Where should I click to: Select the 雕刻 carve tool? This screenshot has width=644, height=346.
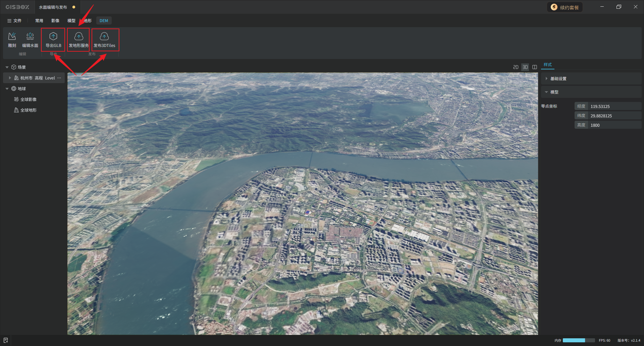(12, 40)
